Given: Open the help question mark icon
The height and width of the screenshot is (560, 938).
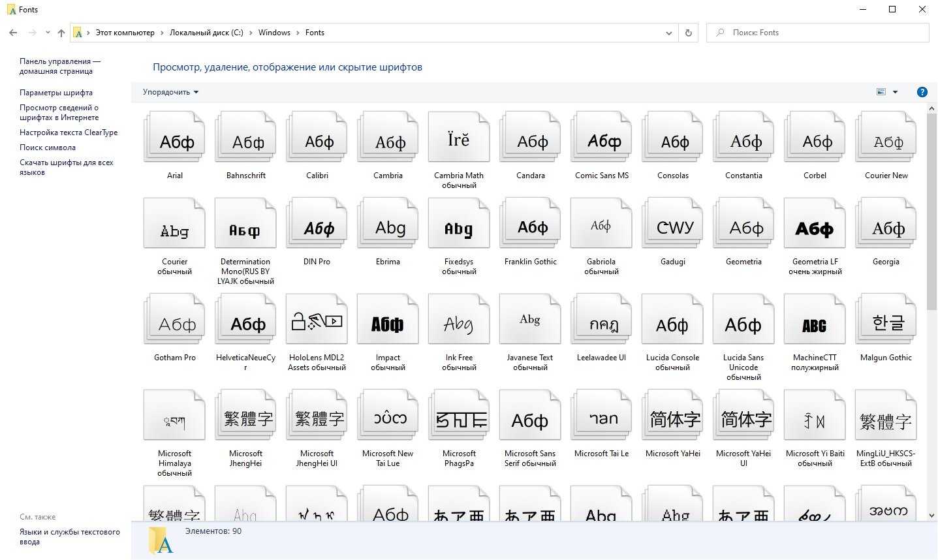Looking at the screenshot, I should point(922,92).
